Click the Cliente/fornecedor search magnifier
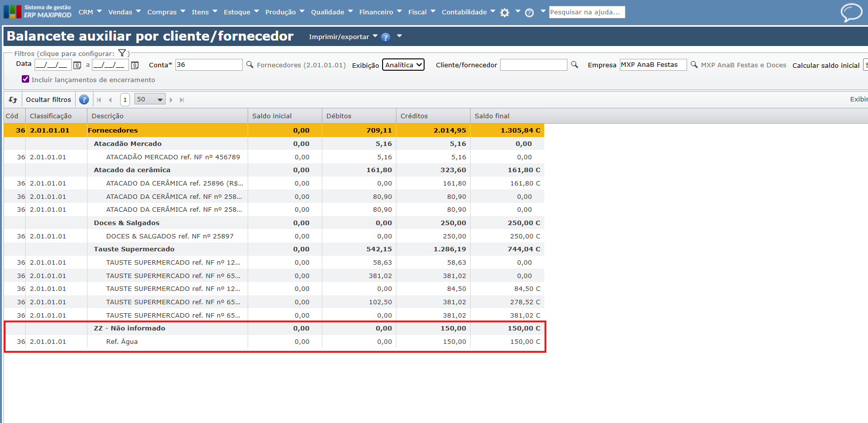868x423 pixels. 574,64
